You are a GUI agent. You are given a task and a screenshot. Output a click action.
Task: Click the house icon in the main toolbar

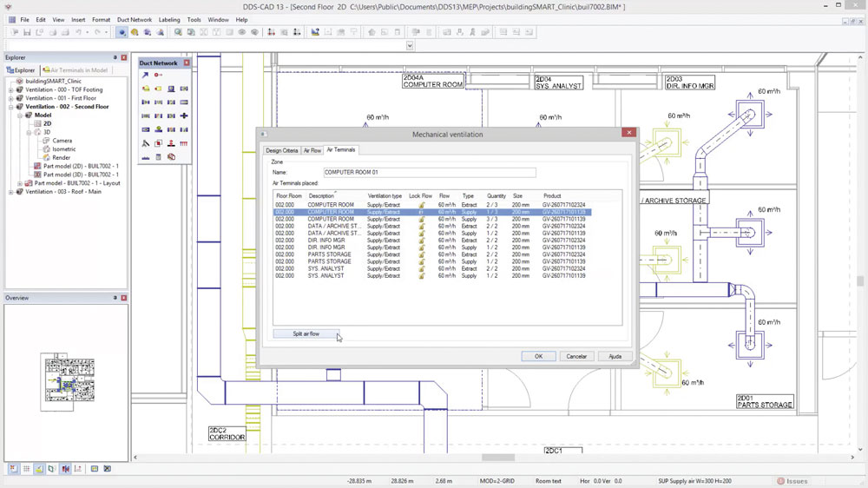click(x=372, y=33)
